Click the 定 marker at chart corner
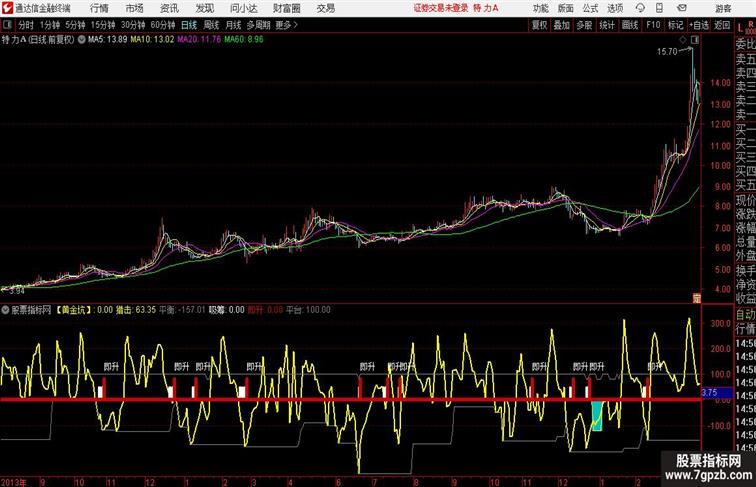756x487 pixels. pos(696,298)
